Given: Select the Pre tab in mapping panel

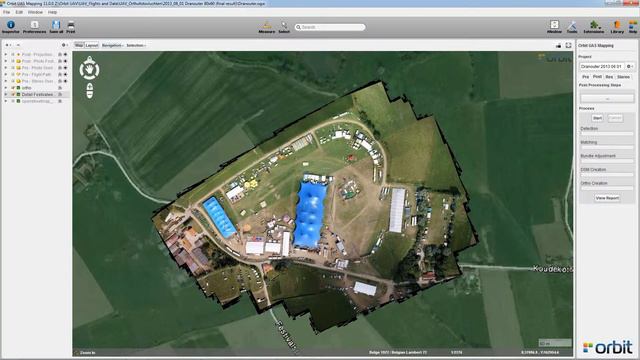Looking at the screenshot, I should 585,77.
